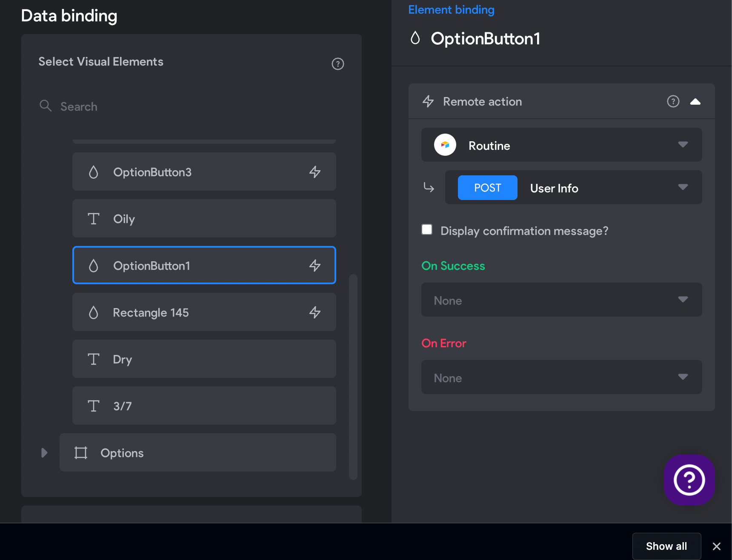Screen dimensions: 732x560
Task: Click the droplet icon of Rectangle 145
Action: (94, 312)
